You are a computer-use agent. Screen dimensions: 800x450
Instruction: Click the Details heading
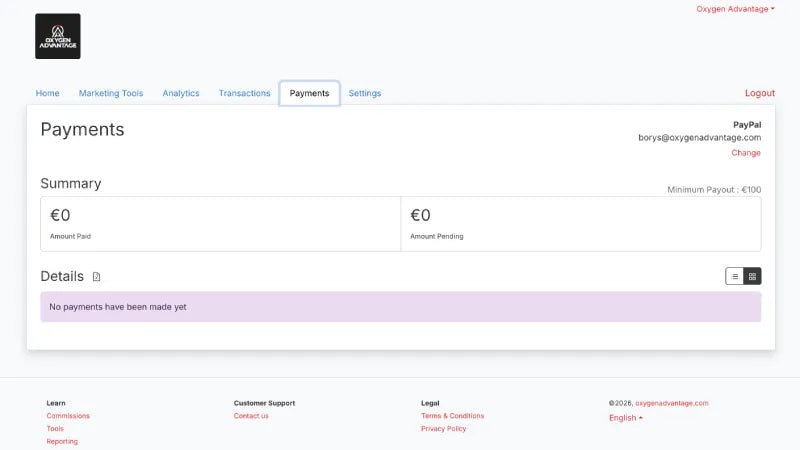[62, 277]
